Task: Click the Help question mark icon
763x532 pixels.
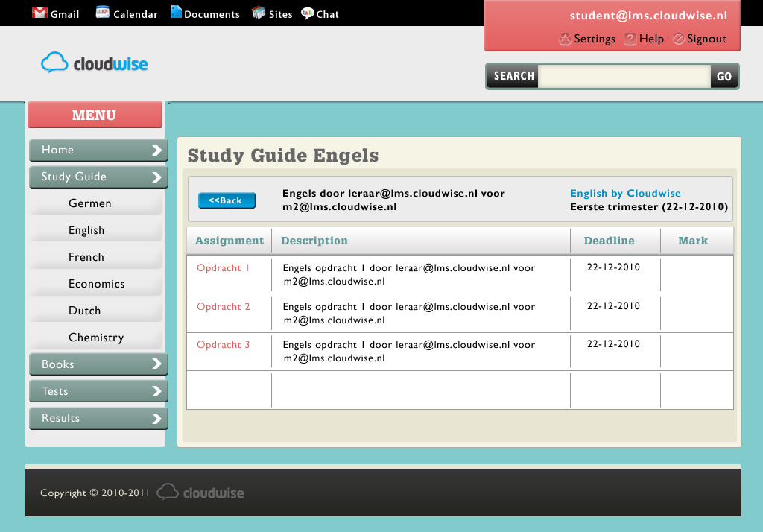Action: point(630,39)
